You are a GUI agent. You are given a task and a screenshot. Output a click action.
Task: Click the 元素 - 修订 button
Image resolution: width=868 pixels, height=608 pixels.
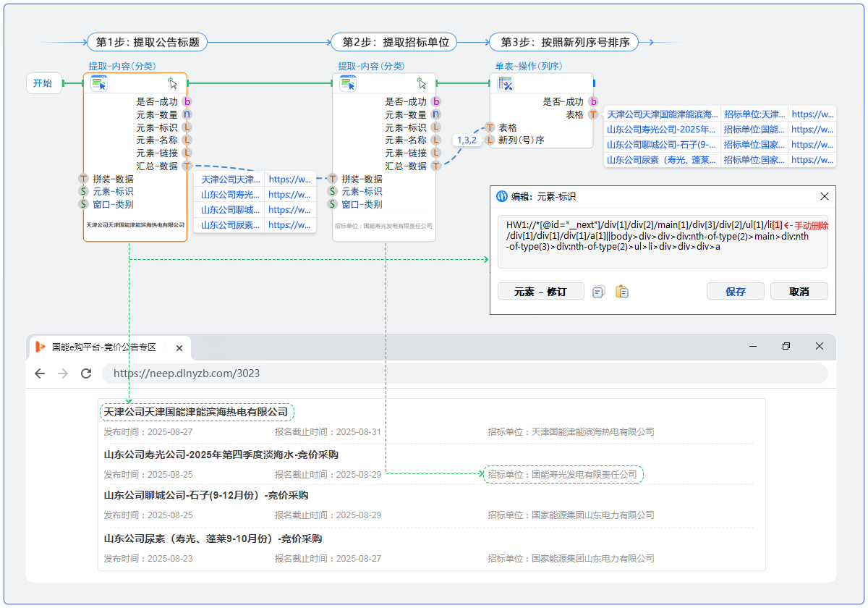540,292
